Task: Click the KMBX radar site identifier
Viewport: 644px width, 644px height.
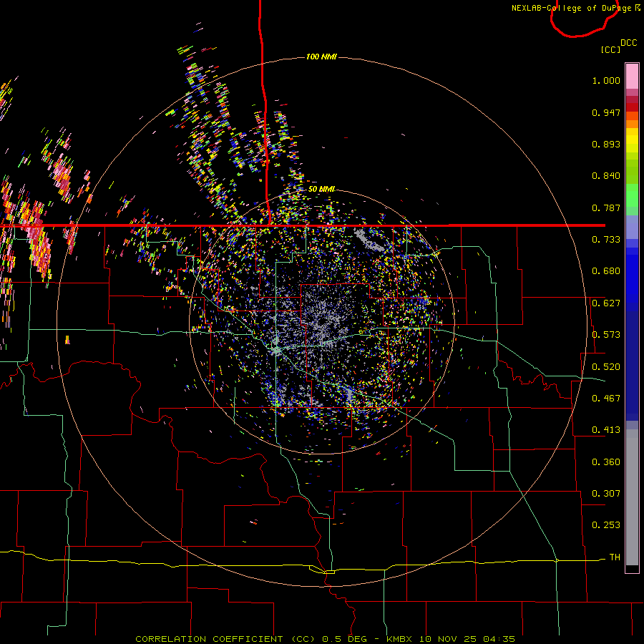Action: coord(399,639)
